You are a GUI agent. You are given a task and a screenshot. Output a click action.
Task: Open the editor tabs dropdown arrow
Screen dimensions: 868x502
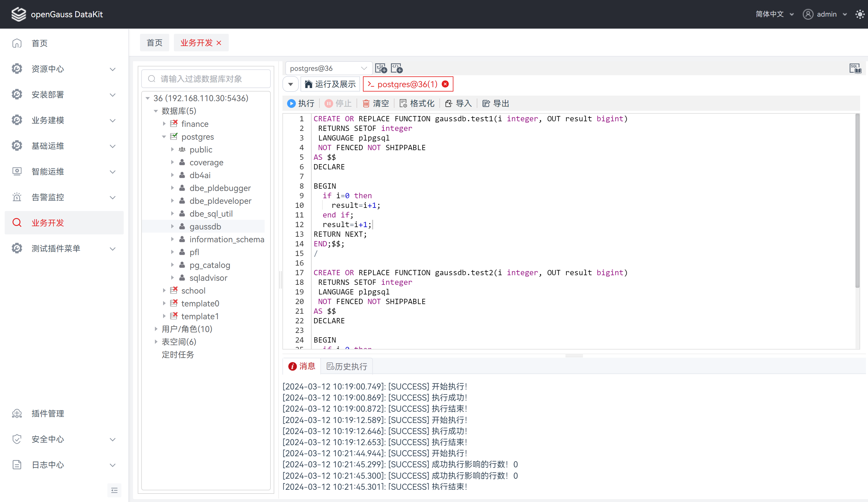[291, 84]
